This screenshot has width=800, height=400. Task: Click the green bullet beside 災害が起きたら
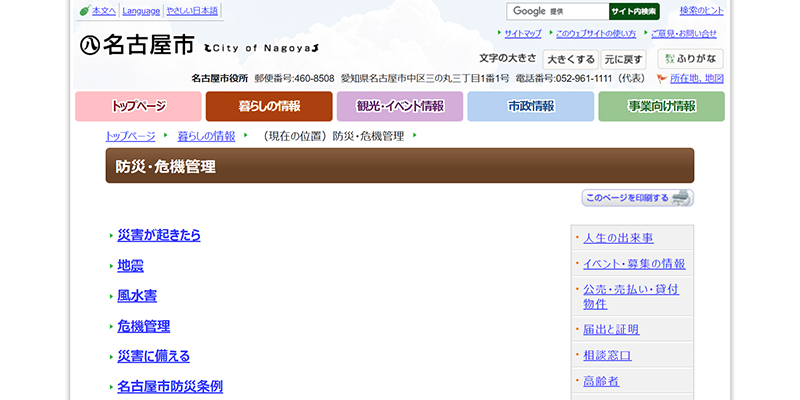coord(111,236)
